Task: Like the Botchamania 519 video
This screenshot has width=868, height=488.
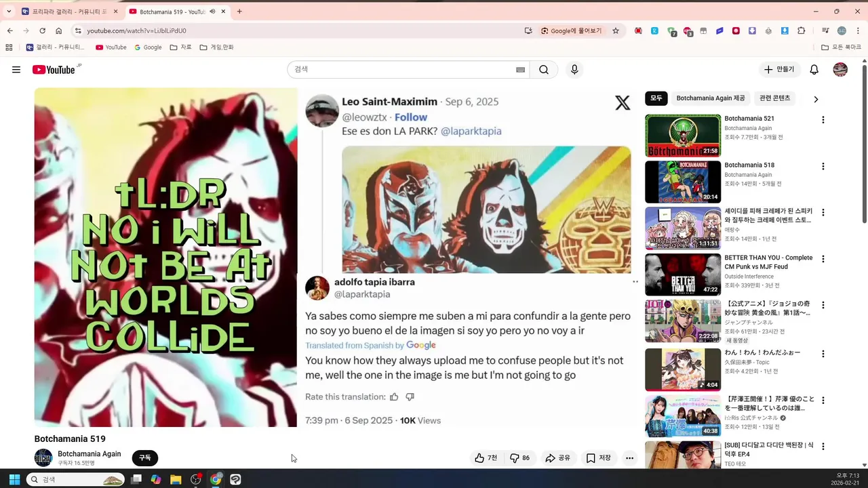Action: [x=486, y=458]
